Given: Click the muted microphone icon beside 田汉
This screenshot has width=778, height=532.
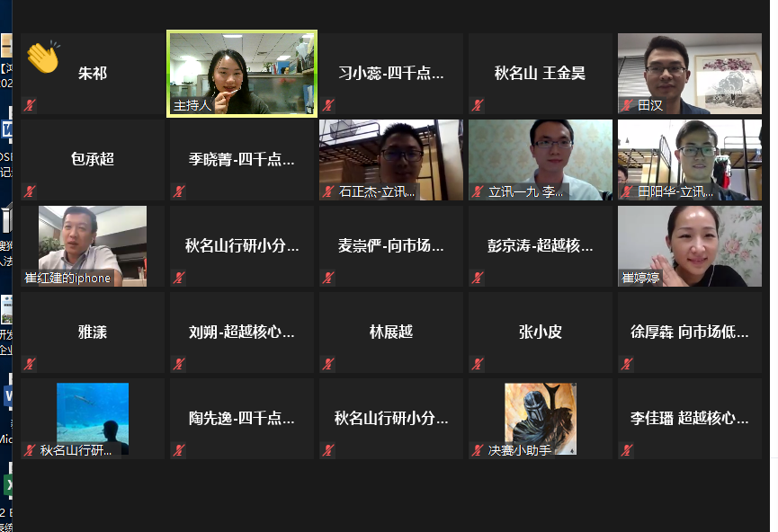Looking at the screenshot, I should 627,105.
